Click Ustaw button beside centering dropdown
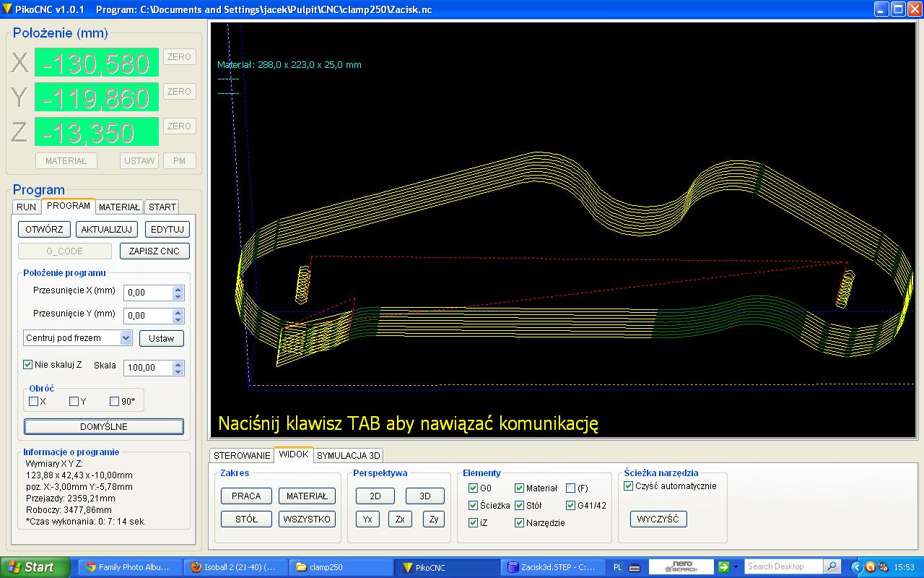924x578 pixels. pos(162,338)
